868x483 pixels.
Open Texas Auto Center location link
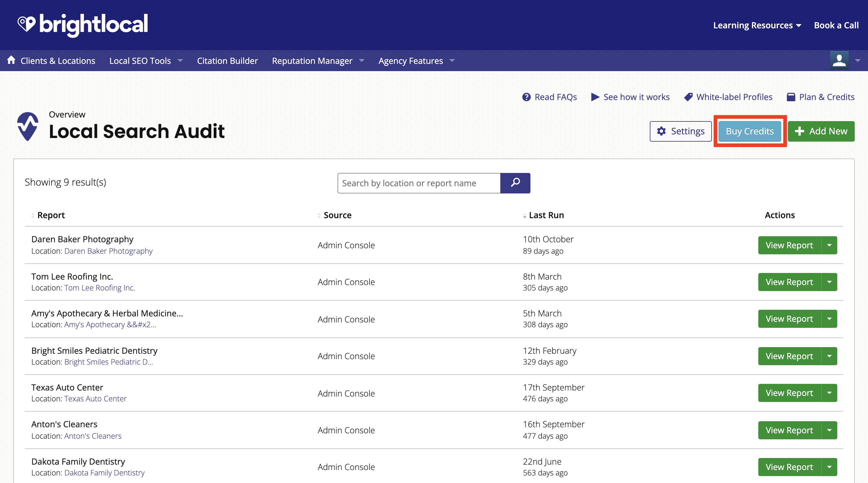(x=95, y=398)
